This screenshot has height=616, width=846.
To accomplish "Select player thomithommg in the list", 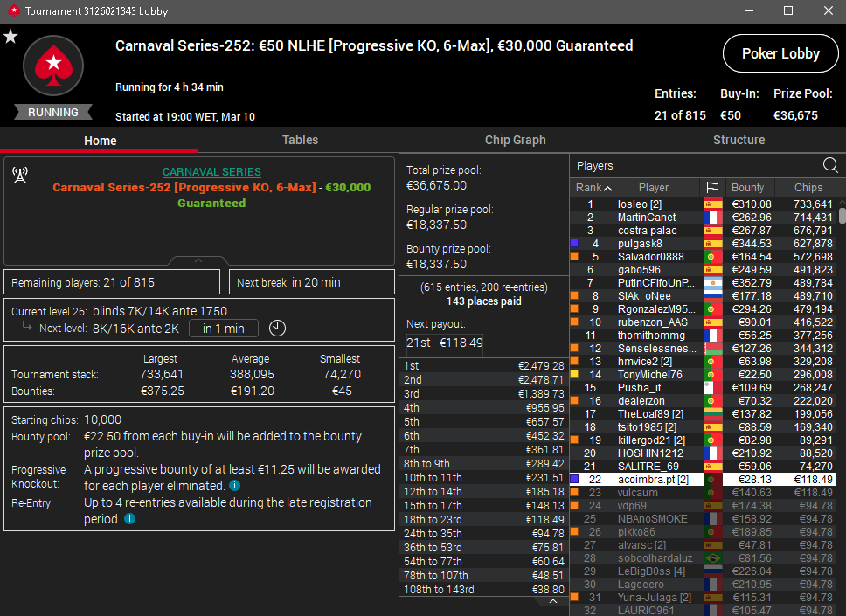I will 651,336.
